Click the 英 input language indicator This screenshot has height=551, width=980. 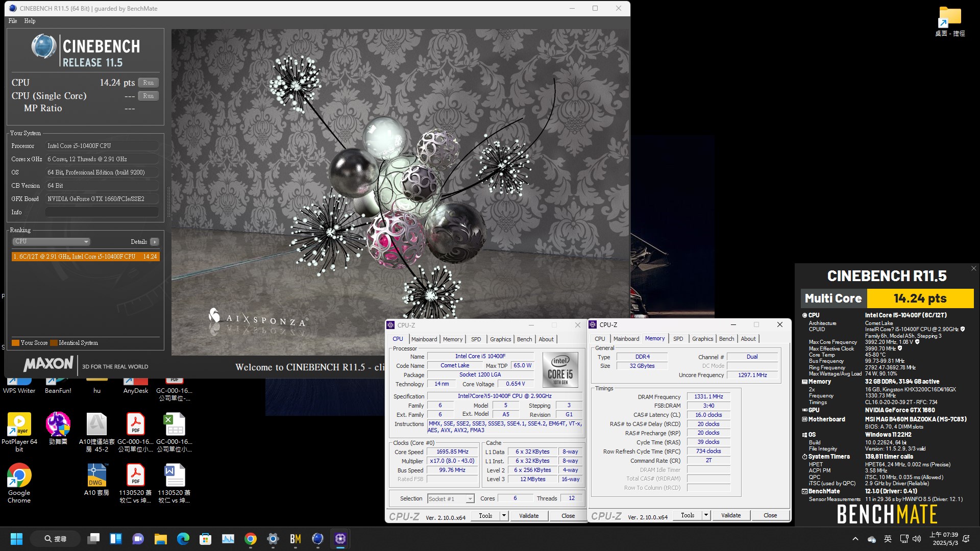tap(888, 539)
